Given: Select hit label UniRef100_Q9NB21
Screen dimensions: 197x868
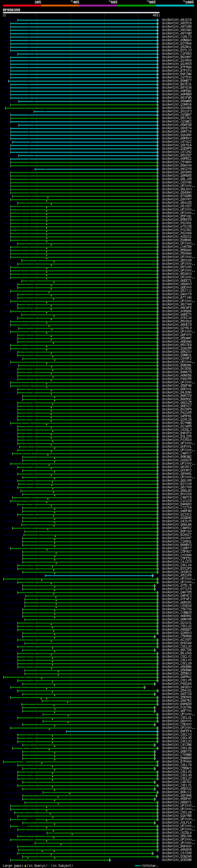Looking at the screenshot, I should pyautogui.click(x=176, y=355).
